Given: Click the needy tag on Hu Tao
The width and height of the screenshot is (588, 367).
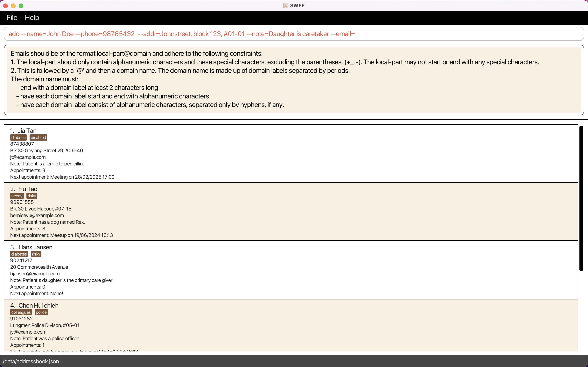Looking at the screenshot, I should (17, 196).
